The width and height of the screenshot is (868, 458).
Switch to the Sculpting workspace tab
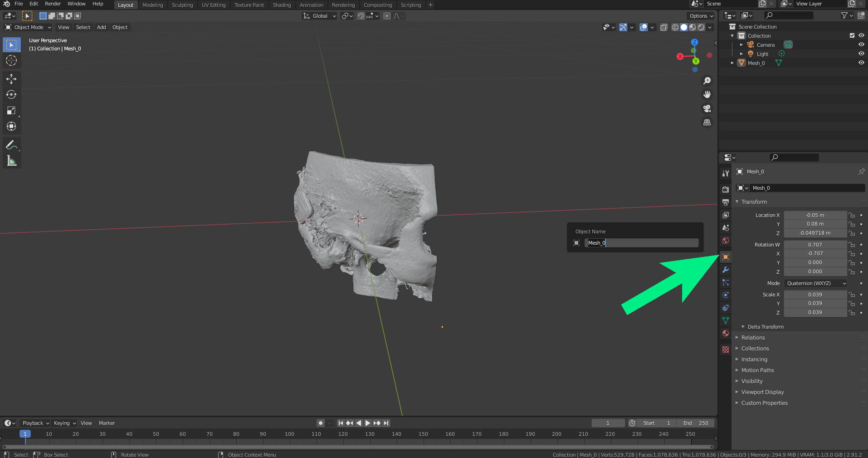coord(182,5)
